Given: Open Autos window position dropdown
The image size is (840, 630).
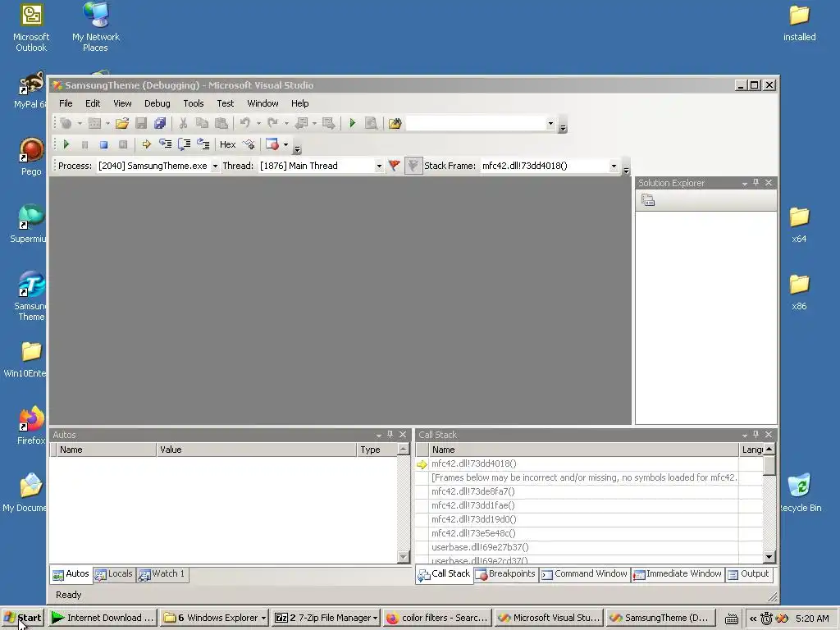Looking at the screenshot, I should pyautogui.click(x=378, y=435).
